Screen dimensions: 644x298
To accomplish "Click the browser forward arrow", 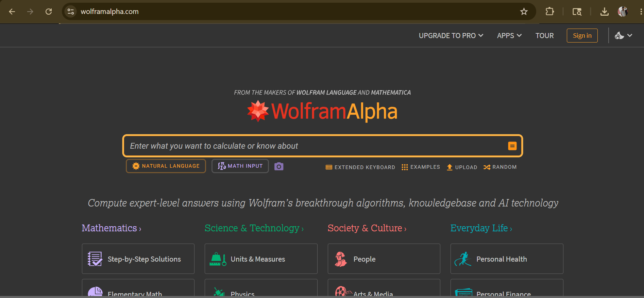I will tap(30, 12).
